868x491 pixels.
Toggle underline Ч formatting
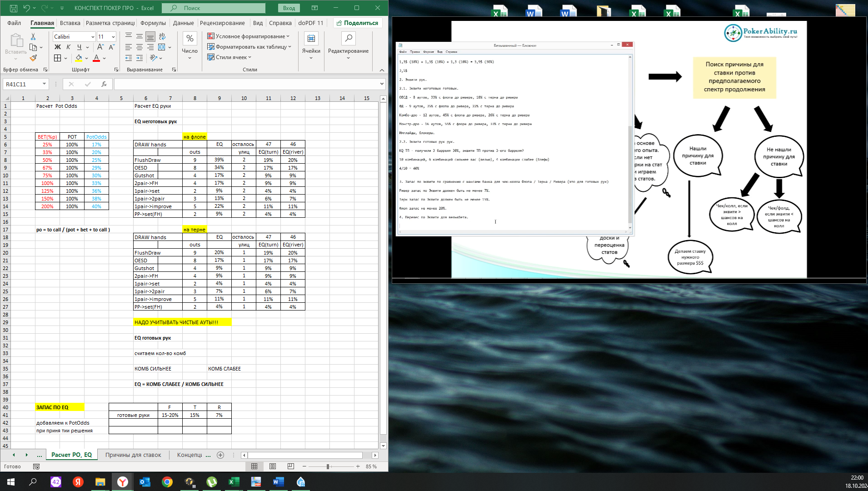[79, 47]
